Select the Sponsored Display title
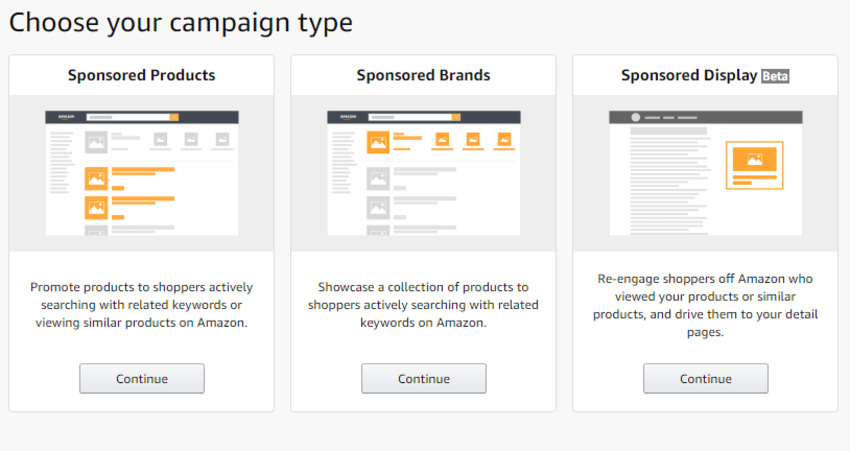Screen dimensions: 850x451 coord(688,75)
